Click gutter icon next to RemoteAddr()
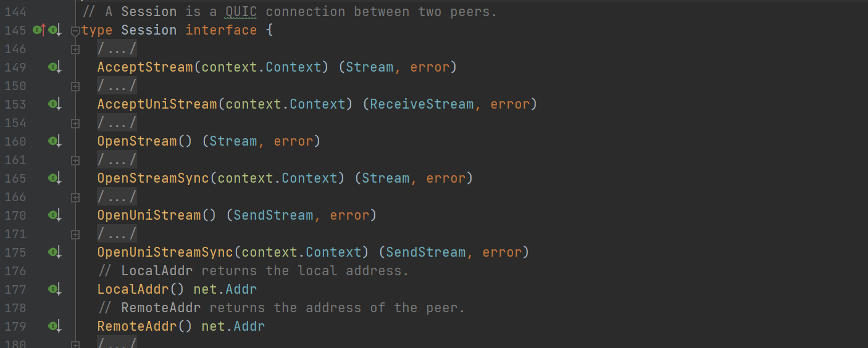The width and height of the screenshot is (868, 348). 54,326
